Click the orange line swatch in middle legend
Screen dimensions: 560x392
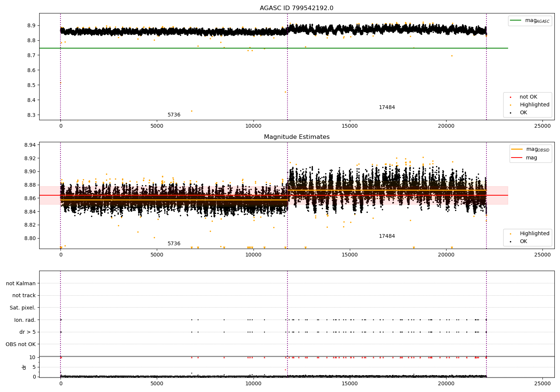pos(517,149)
